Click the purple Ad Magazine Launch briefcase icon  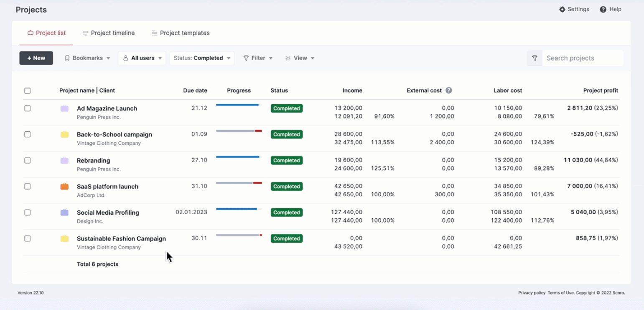[64, 109]
